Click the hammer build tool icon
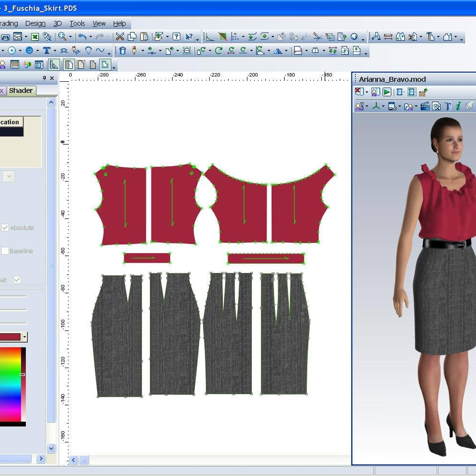 [x=430, y=37]
